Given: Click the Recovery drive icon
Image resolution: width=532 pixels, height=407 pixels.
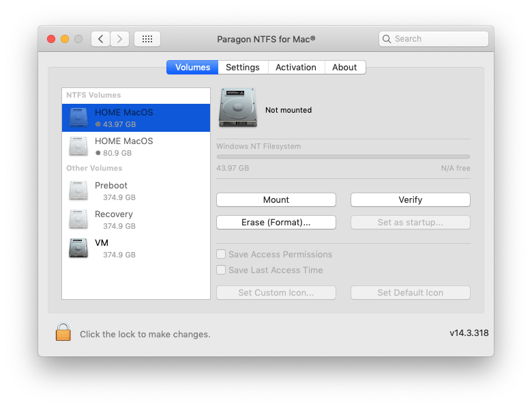Looking at the screenshot, I should 78,219.
